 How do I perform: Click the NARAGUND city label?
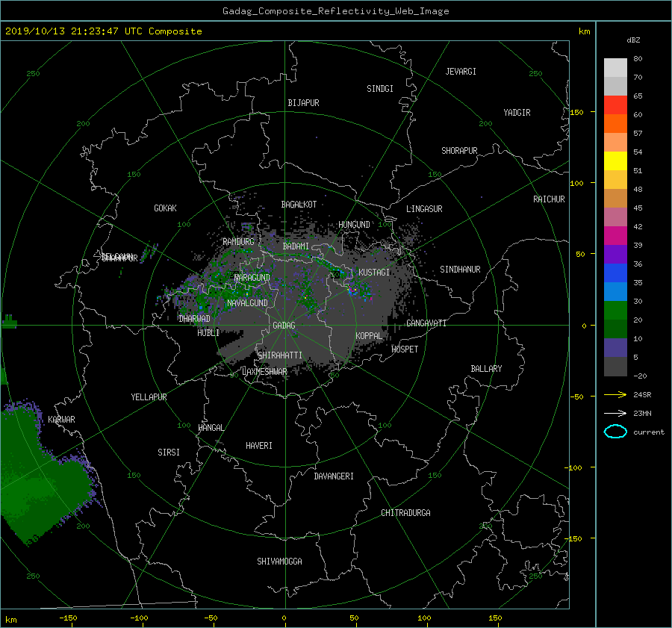coord(252,277)
